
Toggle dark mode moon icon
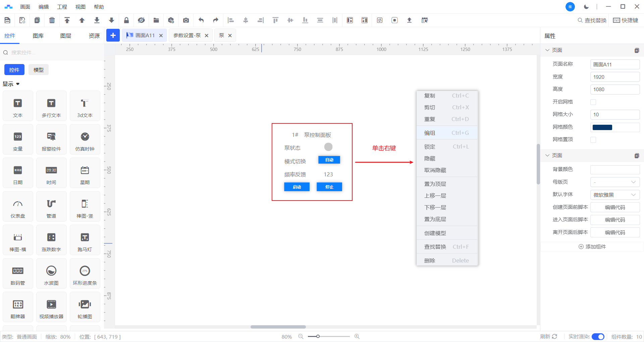586,7
